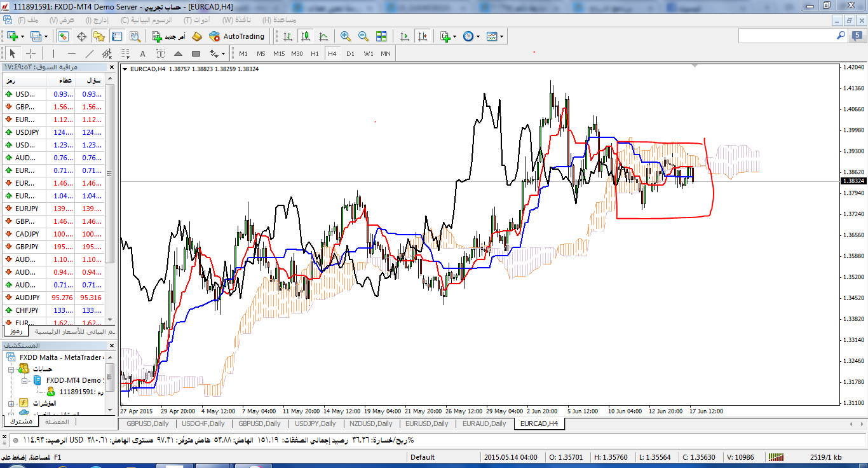The height and width of the screenshot is (468, 868).
Task: Click the top-right search input field
Action: [788, 36]
